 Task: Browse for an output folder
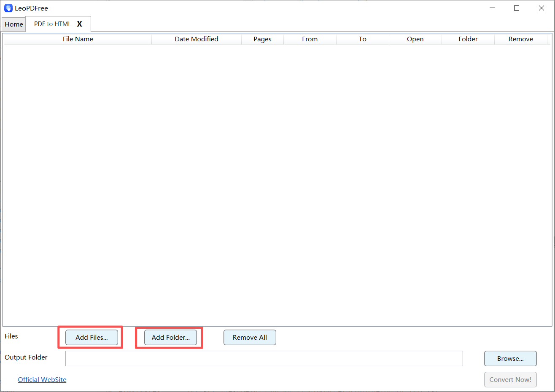pos(510,358)
